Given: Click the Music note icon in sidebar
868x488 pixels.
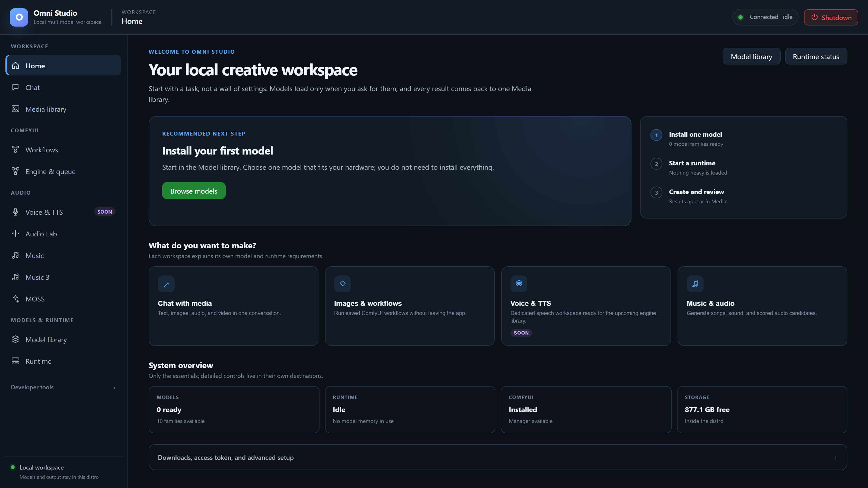Looking at the screenshot, I should (x=15, y=255).
